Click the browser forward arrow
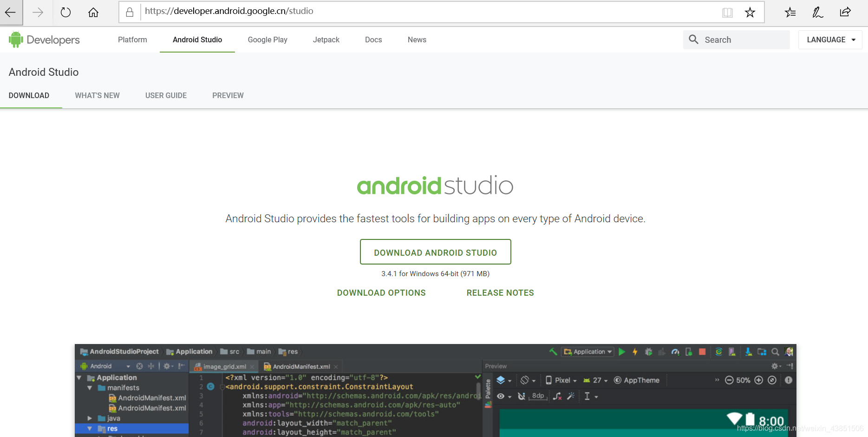This screenshot has width=868, height=437. tap(38, 13)
